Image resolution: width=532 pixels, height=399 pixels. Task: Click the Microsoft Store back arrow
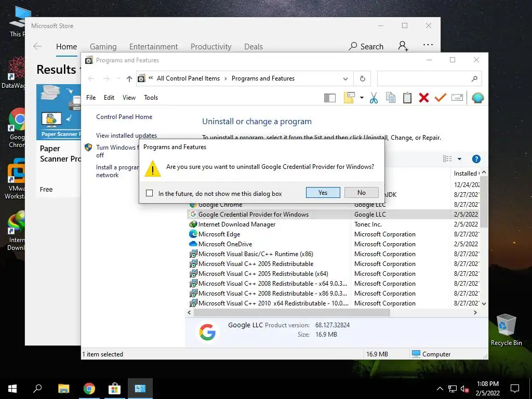pos(37,46)
